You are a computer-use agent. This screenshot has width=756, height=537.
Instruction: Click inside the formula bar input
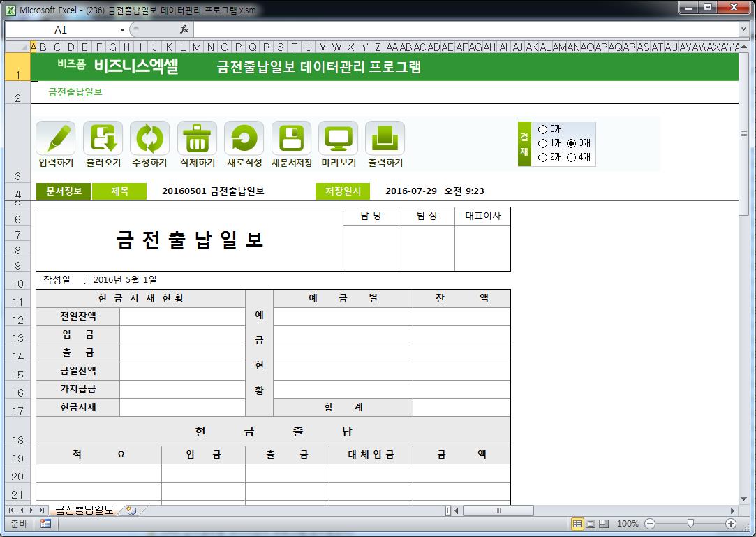(x=466, y=29)
